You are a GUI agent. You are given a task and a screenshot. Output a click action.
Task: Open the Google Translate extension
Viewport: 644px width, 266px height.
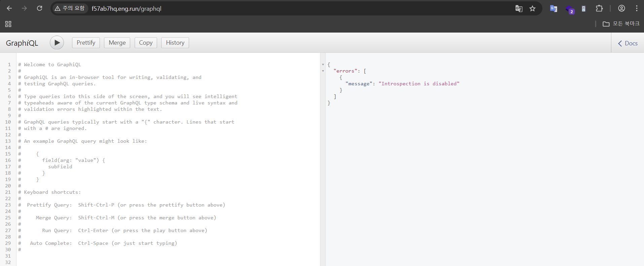coord(553,9)
